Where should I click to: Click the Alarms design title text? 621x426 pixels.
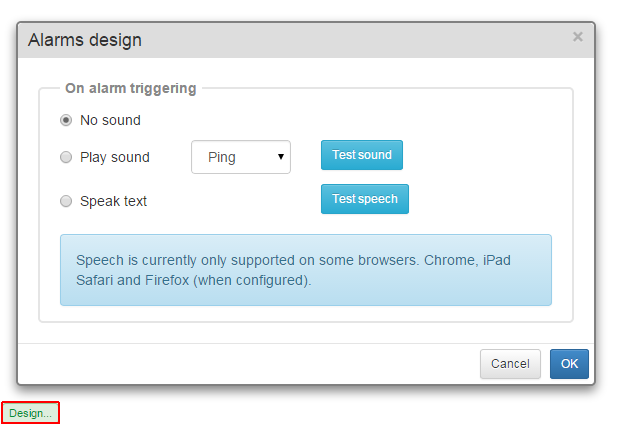pos(85,40)
